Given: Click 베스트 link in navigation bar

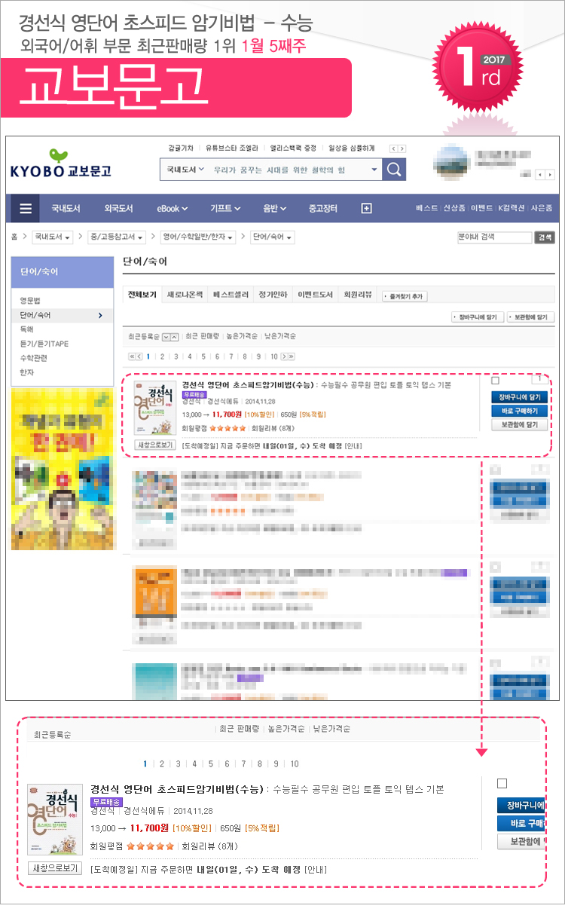Looking at the screenshot, I should pyautogui.click(x=426, y=209).
